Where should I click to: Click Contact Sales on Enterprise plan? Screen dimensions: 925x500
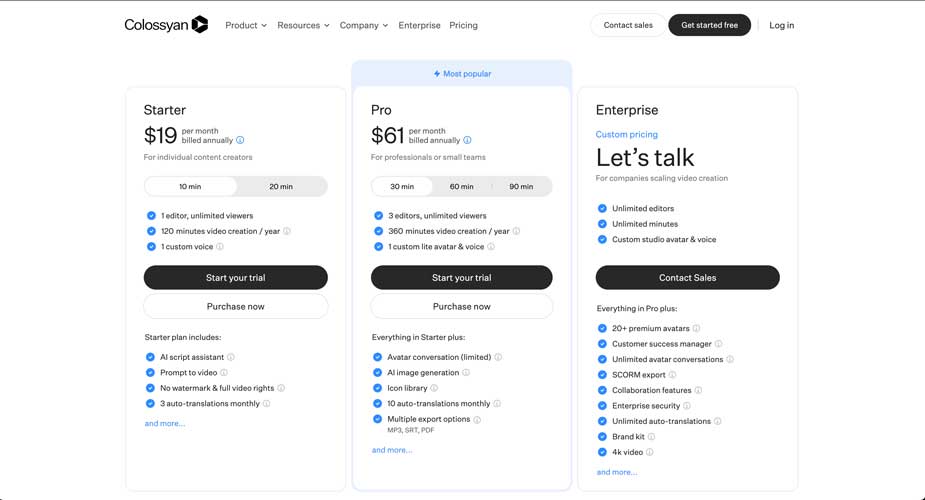687,278
